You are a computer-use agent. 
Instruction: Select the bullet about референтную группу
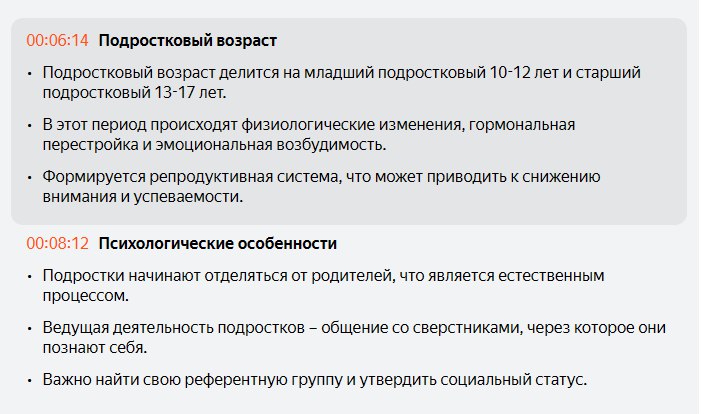point(315,380)
